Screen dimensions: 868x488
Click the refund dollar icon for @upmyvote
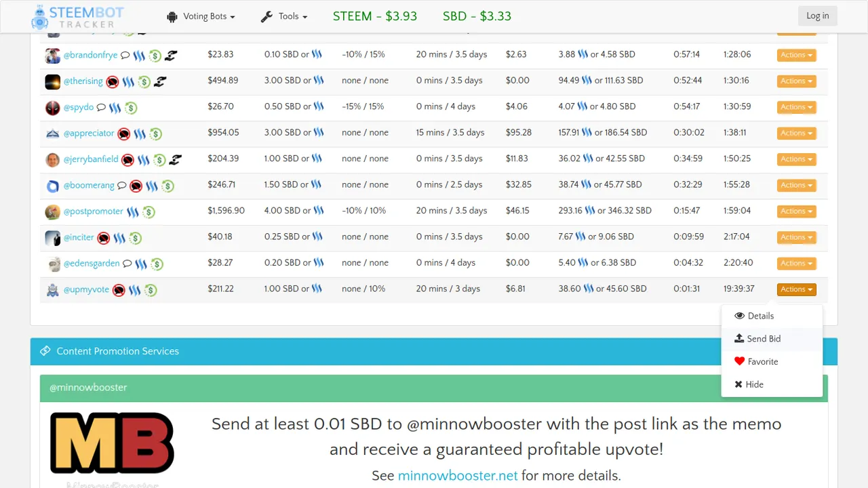151,290
